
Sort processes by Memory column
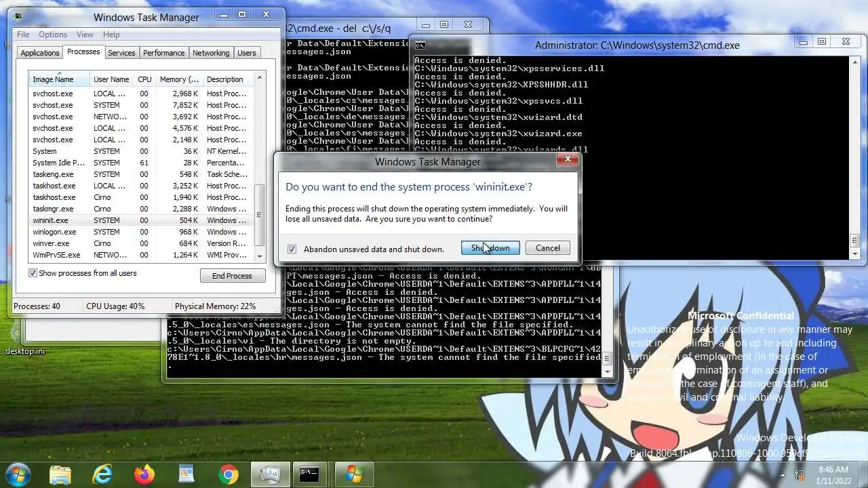coord(179,79)
